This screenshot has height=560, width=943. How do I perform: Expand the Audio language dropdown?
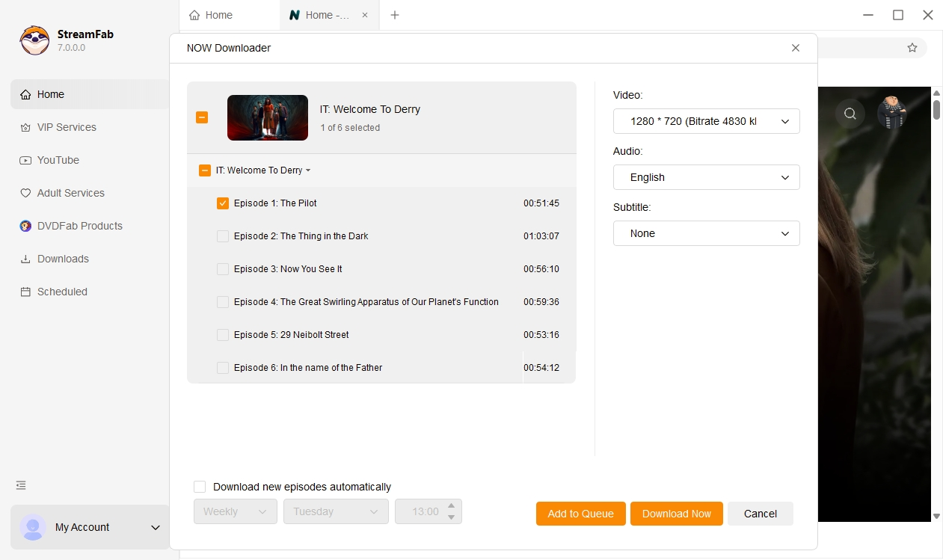[706, 177]
